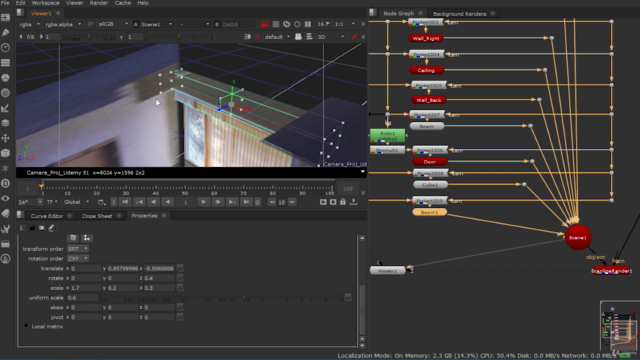
Task: Open the Other nodes drawer icon
Action: tap(5, 244)
